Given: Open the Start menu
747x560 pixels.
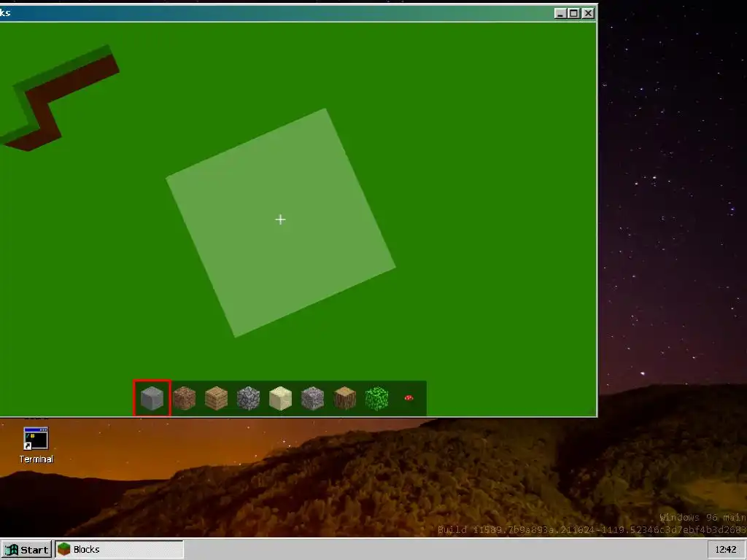Looking at the screenshot, I should click(27, 550).
